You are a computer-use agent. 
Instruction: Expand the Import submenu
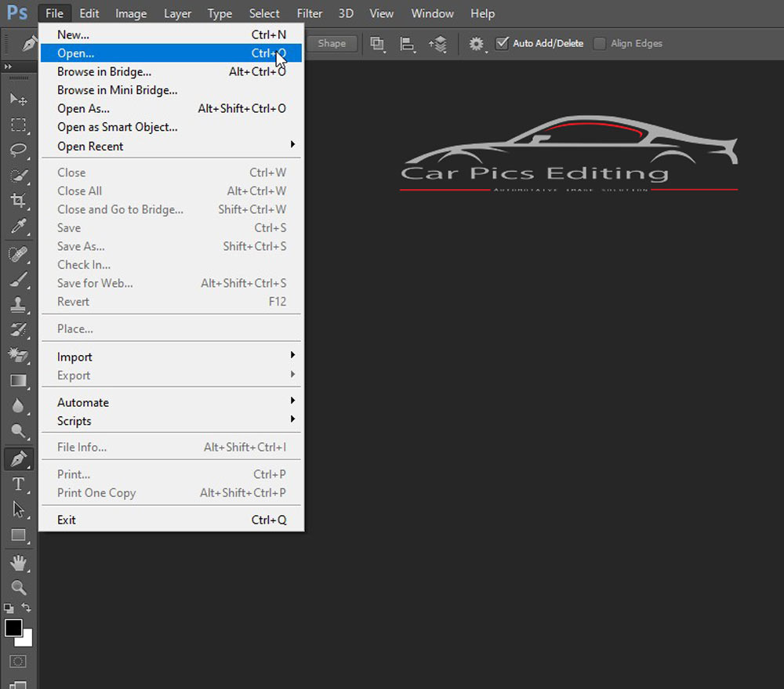tap(170, 357)
